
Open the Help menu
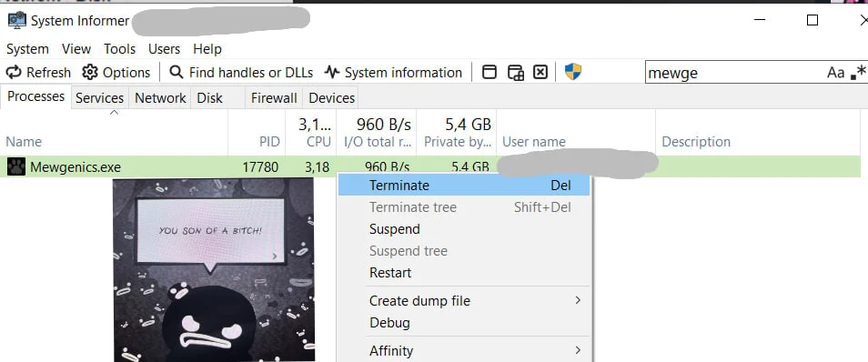207,49
